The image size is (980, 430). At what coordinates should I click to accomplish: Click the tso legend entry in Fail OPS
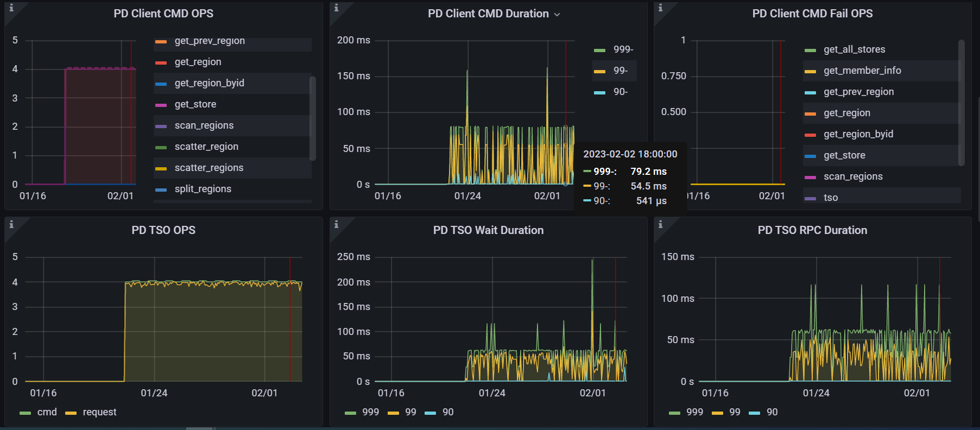click(830, 198)
